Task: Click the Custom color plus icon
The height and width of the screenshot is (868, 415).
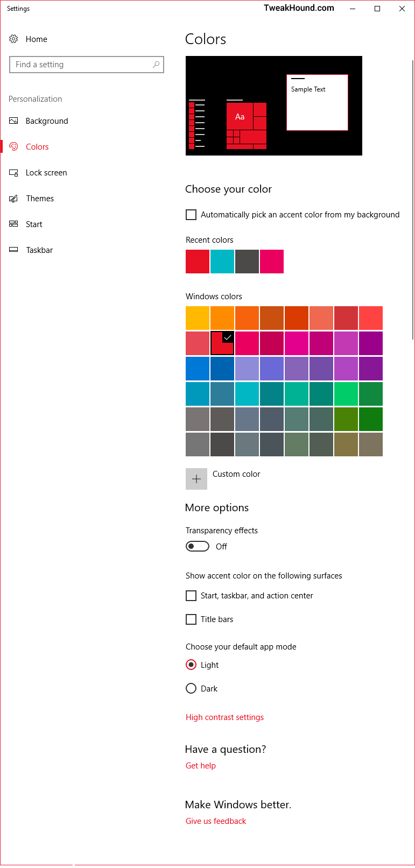Action: click(196, 479)
